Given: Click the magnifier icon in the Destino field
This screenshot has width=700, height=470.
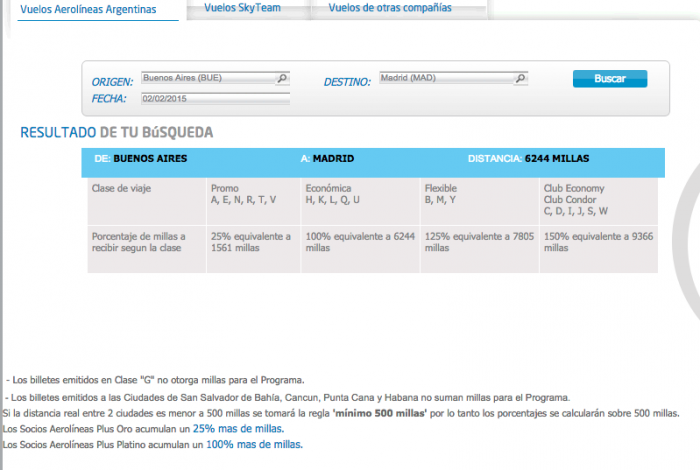Looking at the screenshot, I should pos(521,78).
